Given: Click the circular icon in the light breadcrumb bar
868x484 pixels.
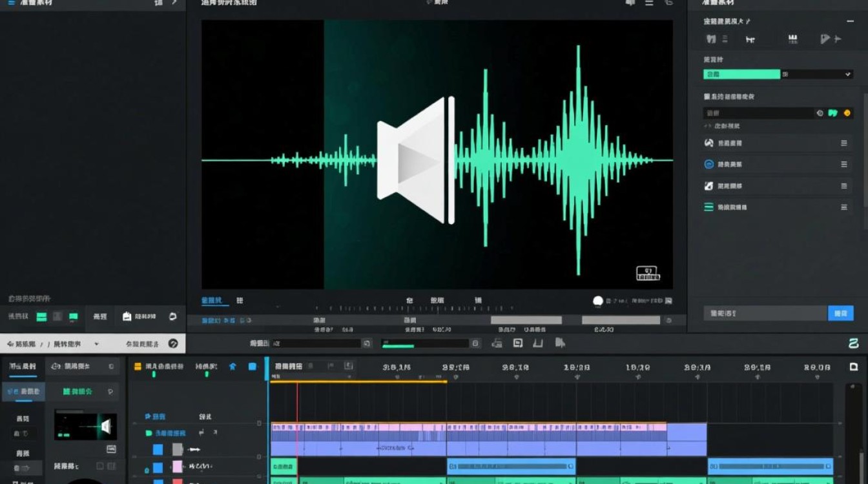Looking at the screenshot, I should [x=172, y=344].
